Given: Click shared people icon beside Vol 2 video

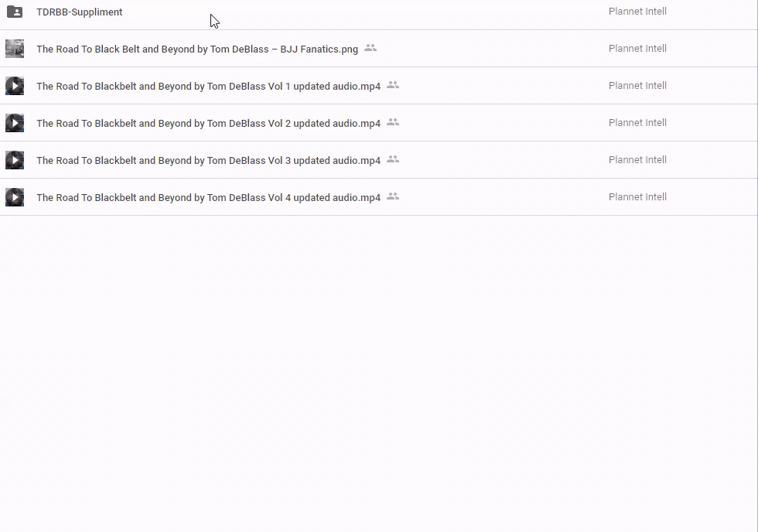Looking at the screenshot, I should point(393,122).
